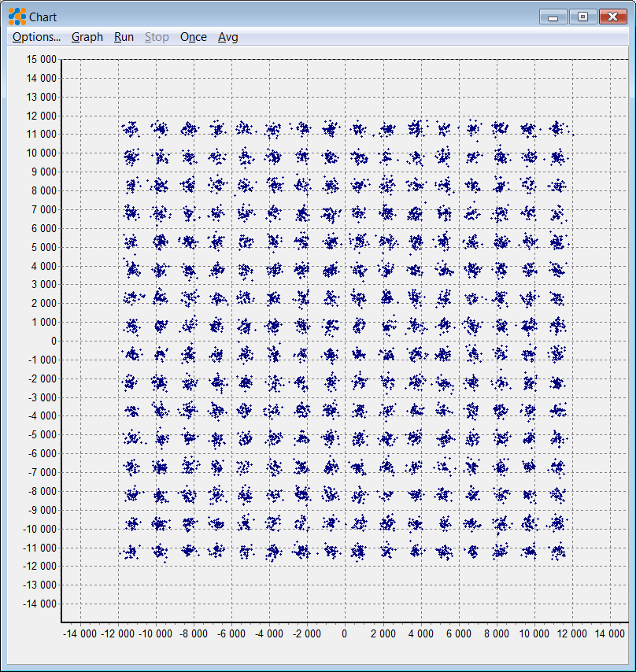
Task: Click the 12 000 x-axis label
Action: (x=572, y=634)
